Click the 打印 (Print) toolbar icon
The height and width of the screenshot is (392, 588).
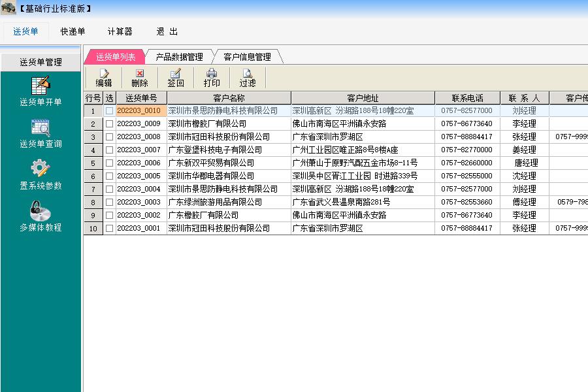pyautogui.click(x=211, y=78)
